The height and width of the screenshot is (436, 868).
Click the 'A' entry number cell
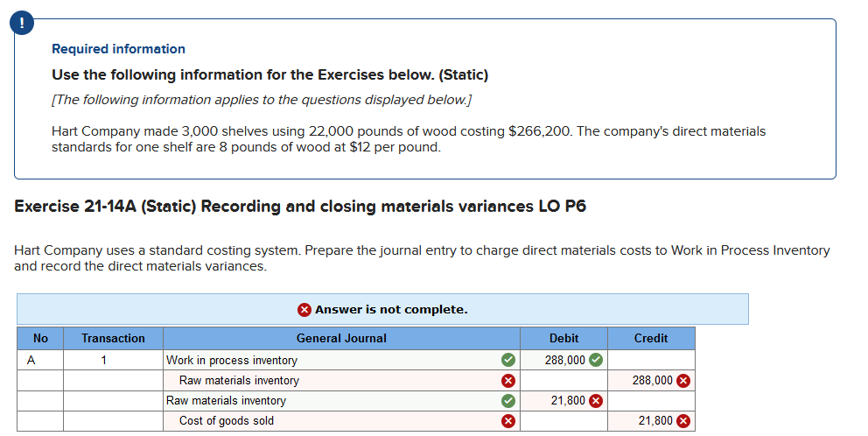(x=40, y=360)
